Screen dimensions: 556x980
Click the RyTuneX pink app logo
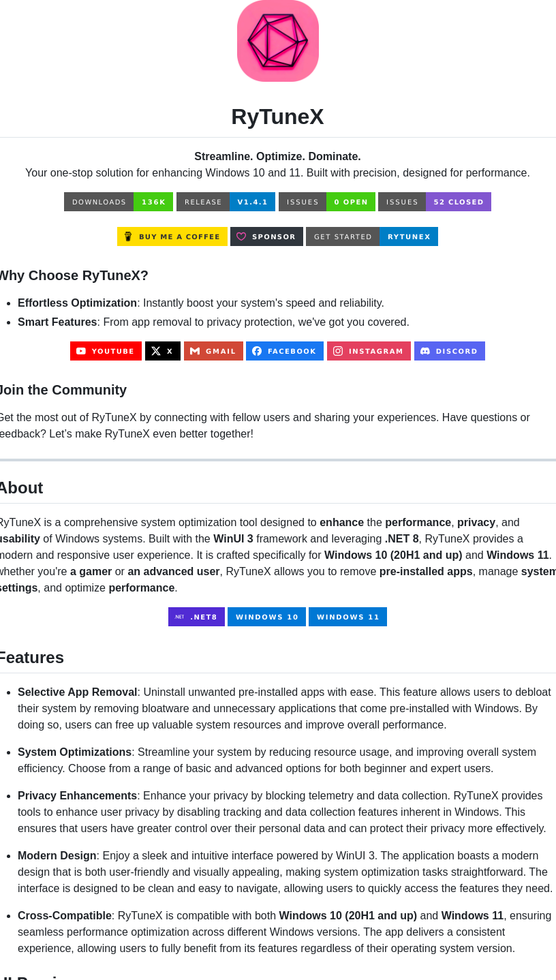tap(277, 41)
